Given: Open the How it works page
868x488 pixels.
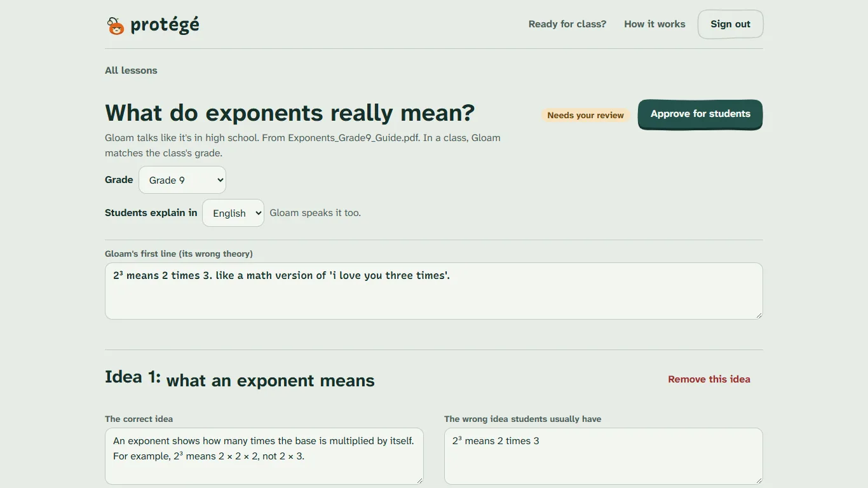Looking at the screenshot, I should (654, 24).
